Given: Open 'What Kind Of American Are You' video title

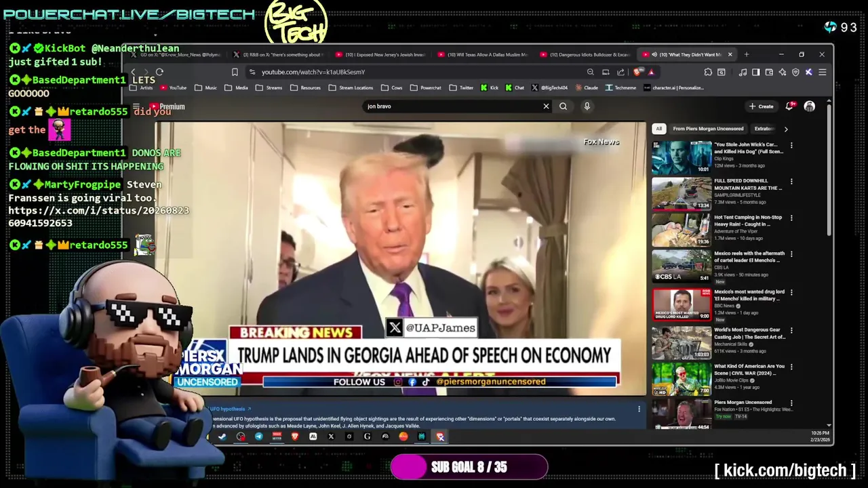Looking at the screenshot, I should point(749,370).
